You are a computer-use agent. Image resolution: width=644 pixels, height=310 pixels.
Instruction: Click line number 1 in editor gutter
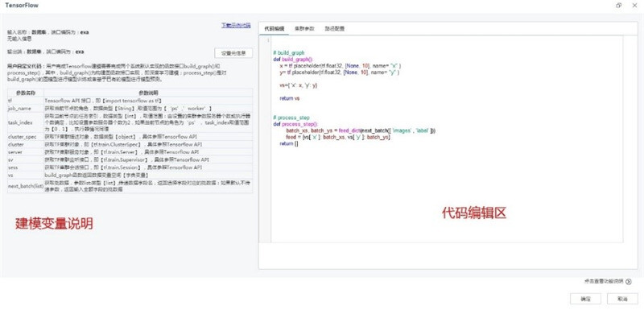[x=268, y=39]
